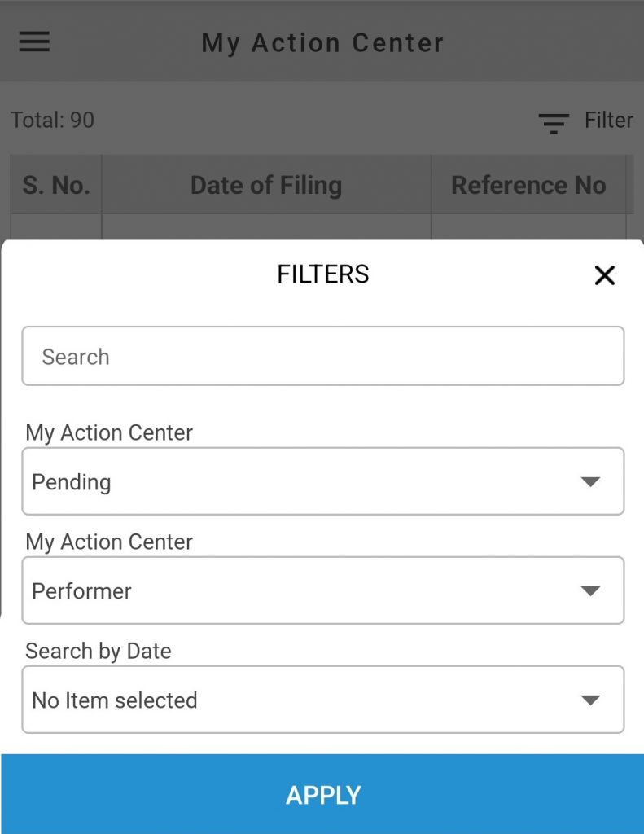
Task: Click the My Action Center page title
Action: tap(322, 42)
